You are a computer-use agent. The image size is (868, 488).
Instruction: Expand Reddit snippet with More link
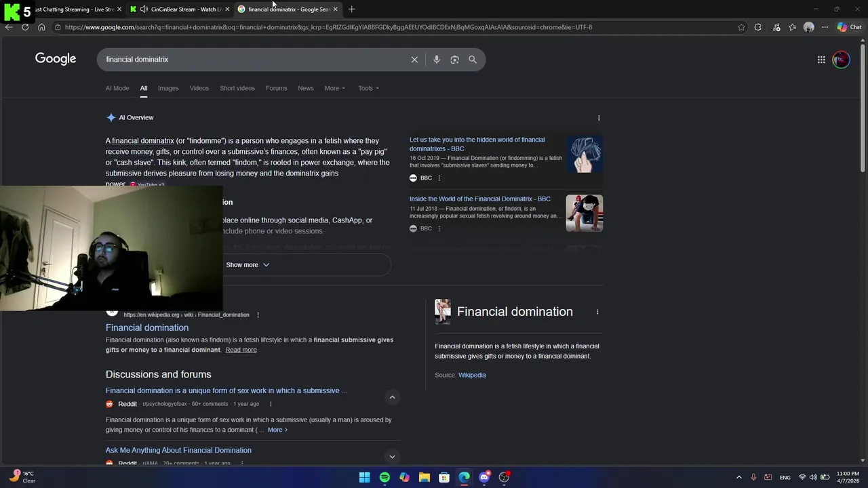pyautogui.click(x=277, y=430)
